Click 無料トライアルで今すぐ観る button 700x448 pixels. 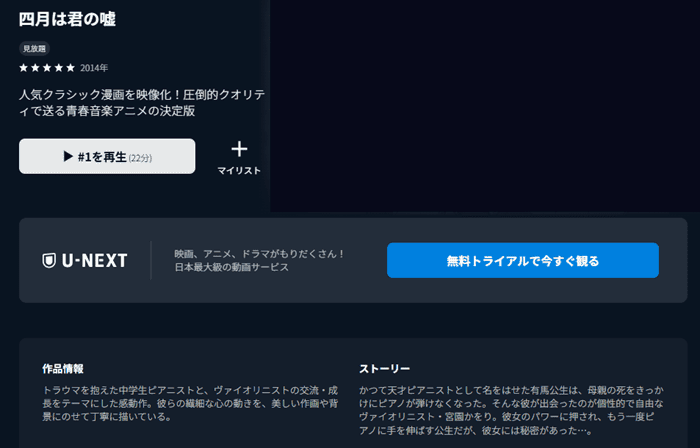tap(523, 261)
